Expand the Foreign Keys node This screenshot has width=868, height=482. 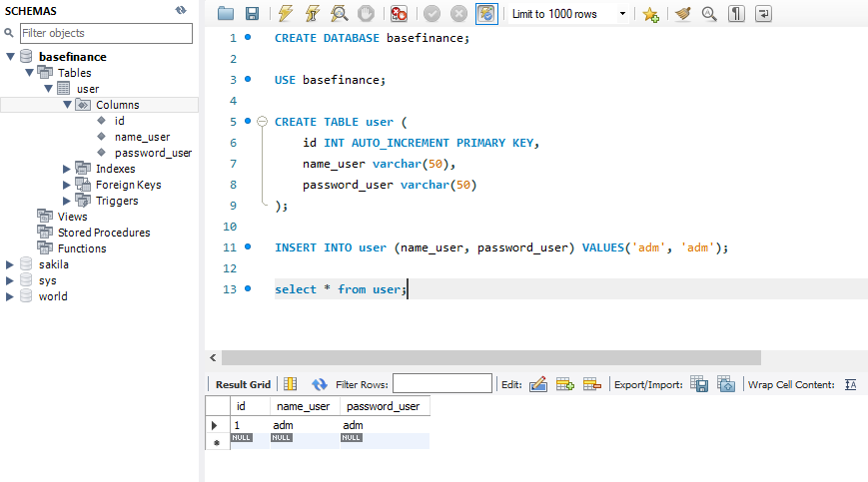point(67,185)
